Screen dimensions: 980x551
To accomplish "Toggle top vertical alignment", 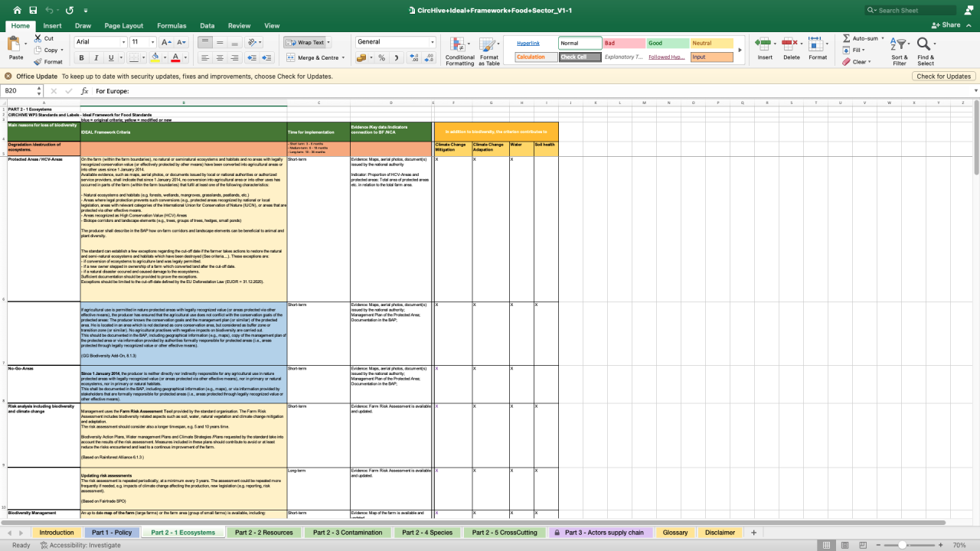I will [205, 42].
